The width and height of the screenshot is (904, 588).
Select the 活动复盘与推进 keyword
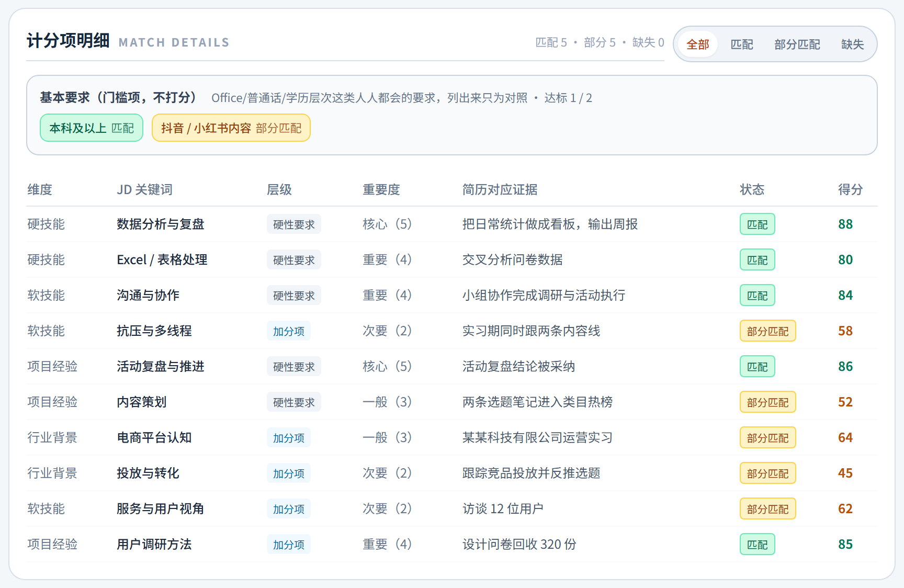(x=161, y=366)
